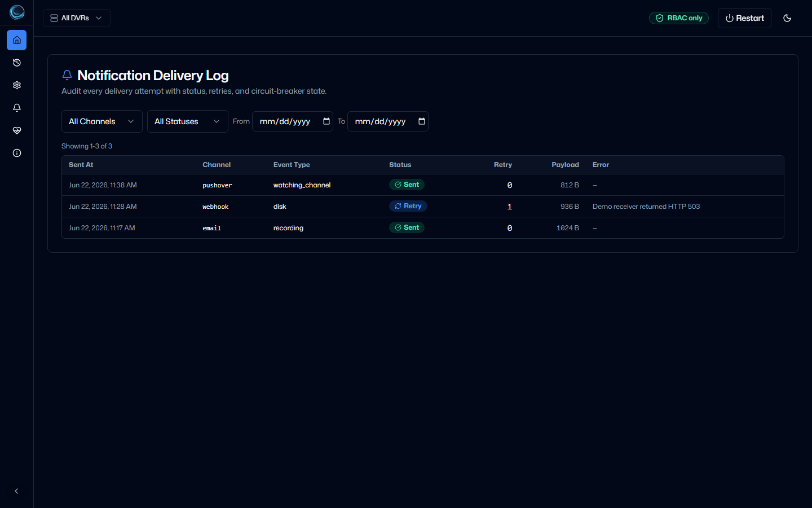Select the pushover channel cell
Screen dimensions: 812x508
217,185
